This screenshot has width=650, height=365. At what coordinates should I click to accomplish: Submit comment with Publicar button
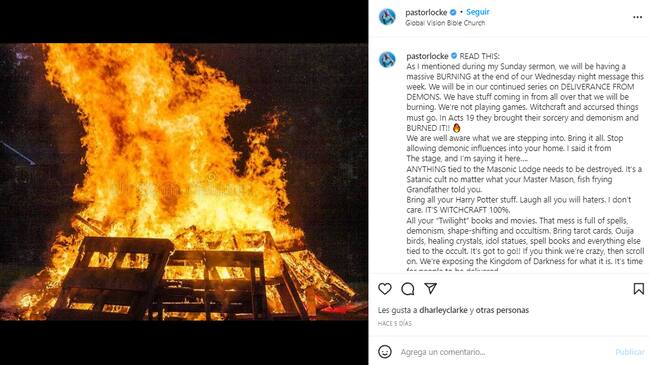coord(630,352)
